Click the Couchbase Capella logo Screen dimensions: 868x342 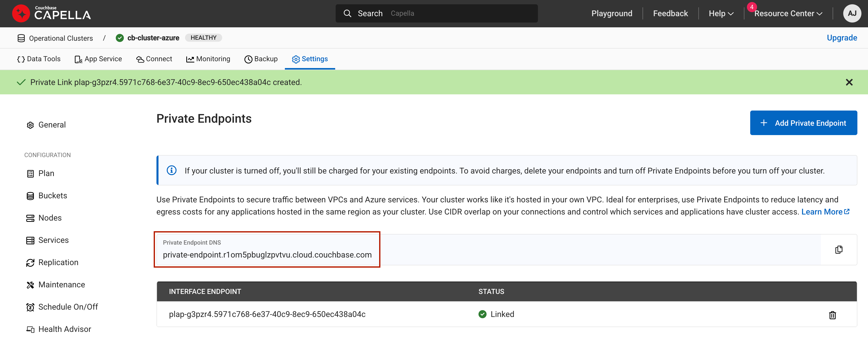[x=52, y=13]
